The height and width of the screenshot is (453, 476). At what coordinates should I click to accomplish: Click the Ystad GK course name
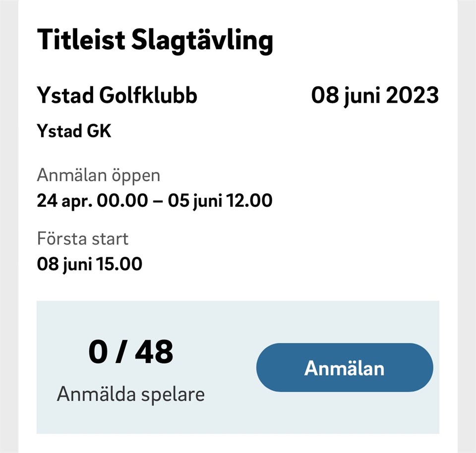click(x=74, y=131)
